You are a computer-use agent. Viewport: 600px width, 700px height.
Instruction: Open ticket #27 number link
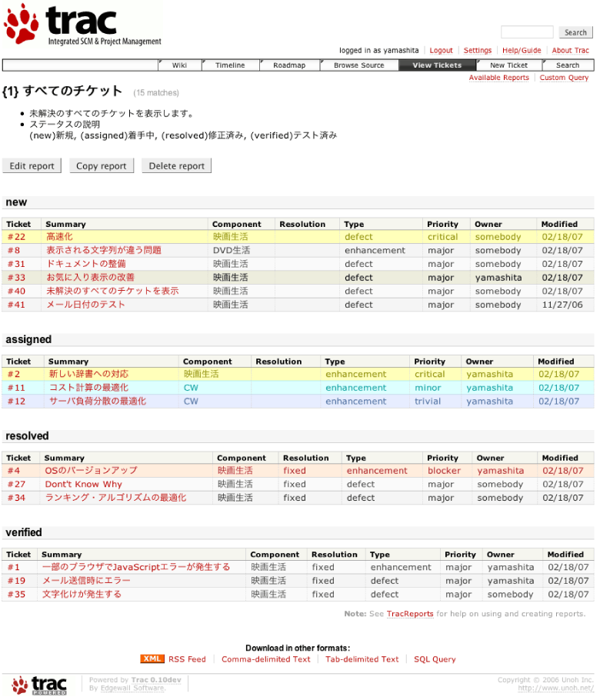click(x=16, y=485)
